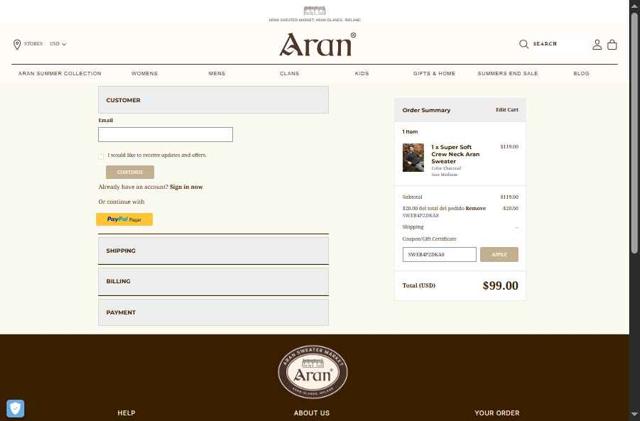Click the Help footer heading
This screenshot has width=640, height=421.
tap(126, 413)
